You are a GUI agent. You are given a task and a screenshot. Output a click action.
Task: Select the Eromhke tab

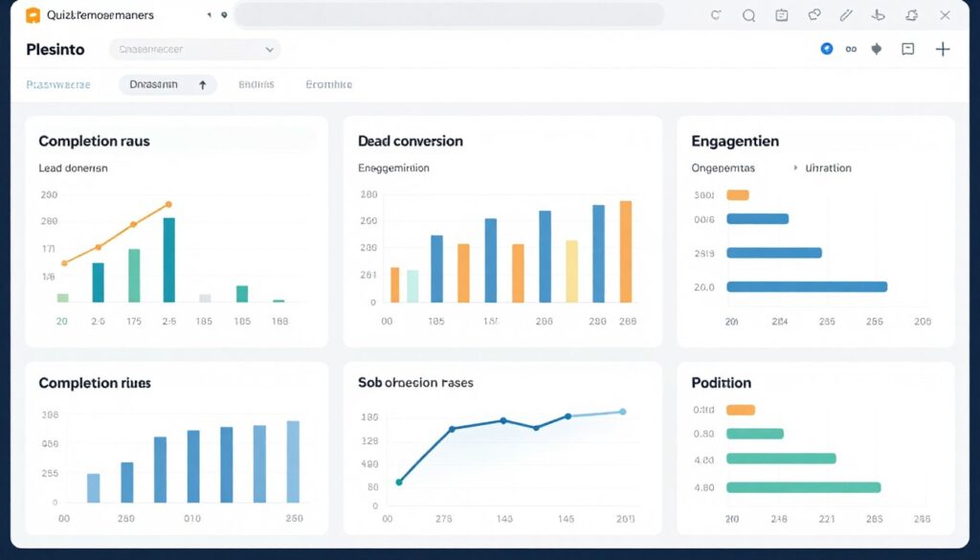(x=328, y=84)
